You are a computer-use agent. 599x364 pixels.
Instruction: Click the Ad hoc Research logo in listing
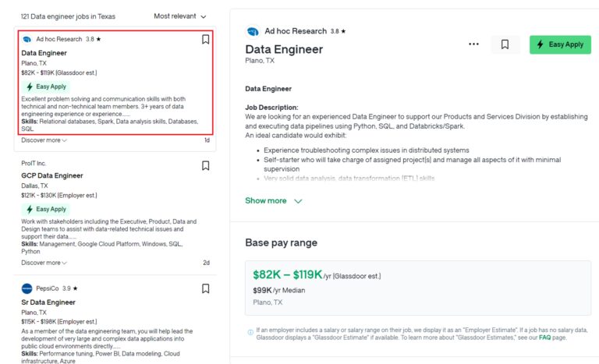tap(27, 39)
